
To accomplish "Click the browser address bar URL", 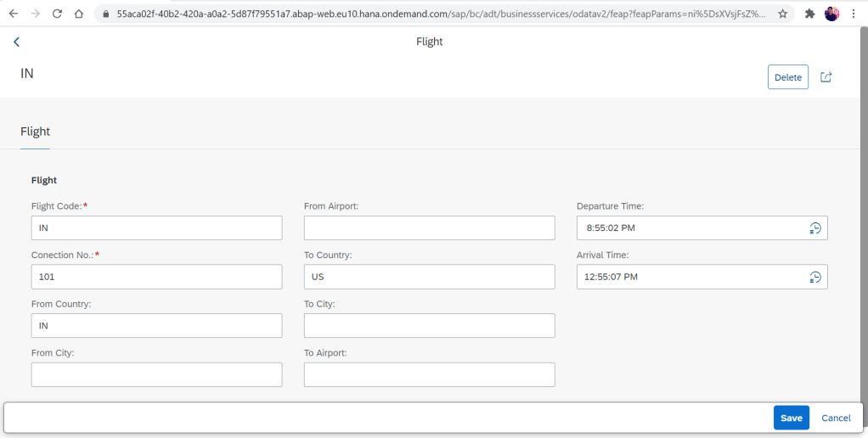I will (440, 14).
